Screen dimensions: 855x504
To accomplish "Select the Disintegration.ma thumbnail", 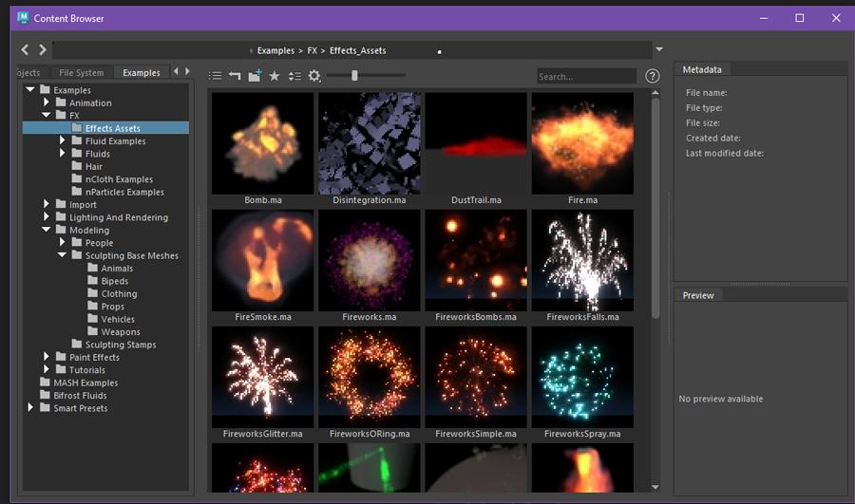I will coord(370,143).
